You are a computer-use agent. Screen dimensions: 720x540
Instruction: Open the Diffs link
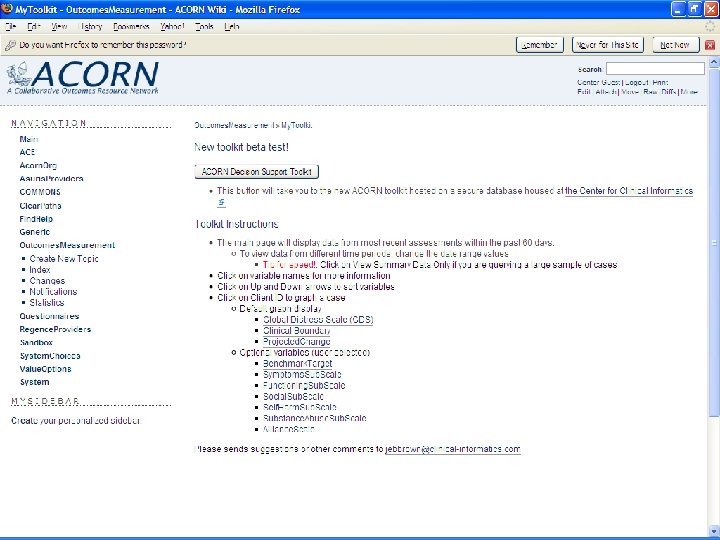(x=669, y=92)
